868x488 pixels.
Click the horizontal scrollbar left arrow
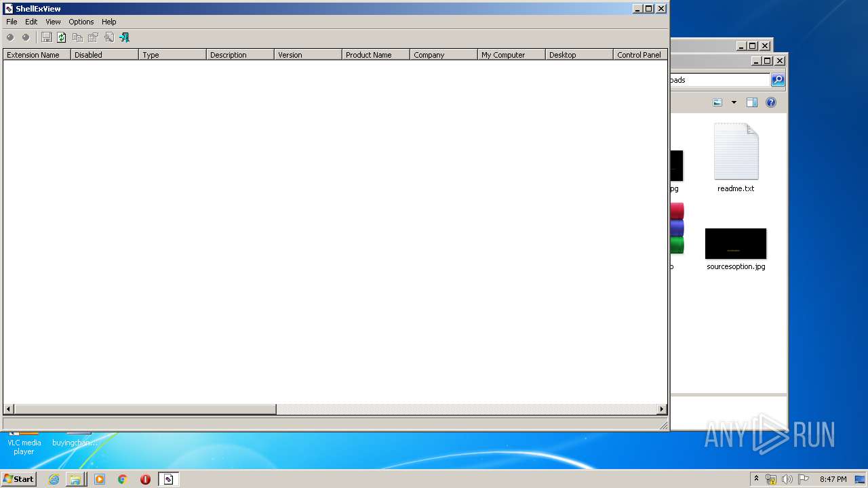[x=9, y=409]
